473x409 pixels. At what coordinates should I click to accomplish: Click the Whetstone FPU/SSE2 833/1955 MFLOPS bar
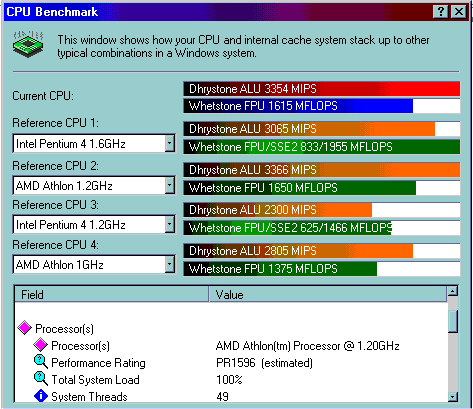click(x=322, y=147)
